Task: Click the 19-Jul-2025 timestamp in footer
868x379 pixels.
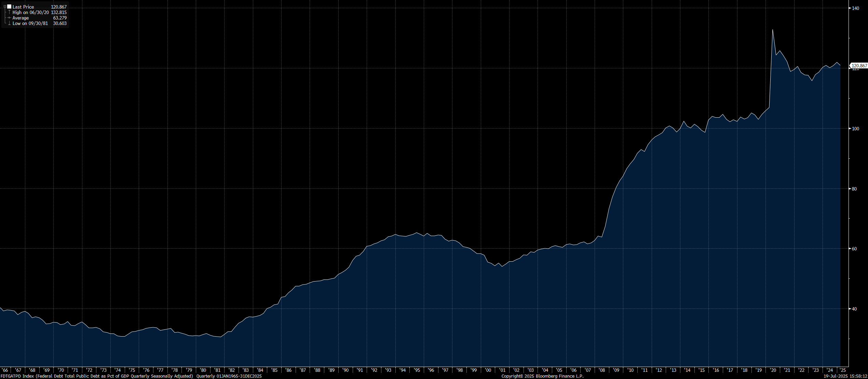Action: click(x=845, y=376)
